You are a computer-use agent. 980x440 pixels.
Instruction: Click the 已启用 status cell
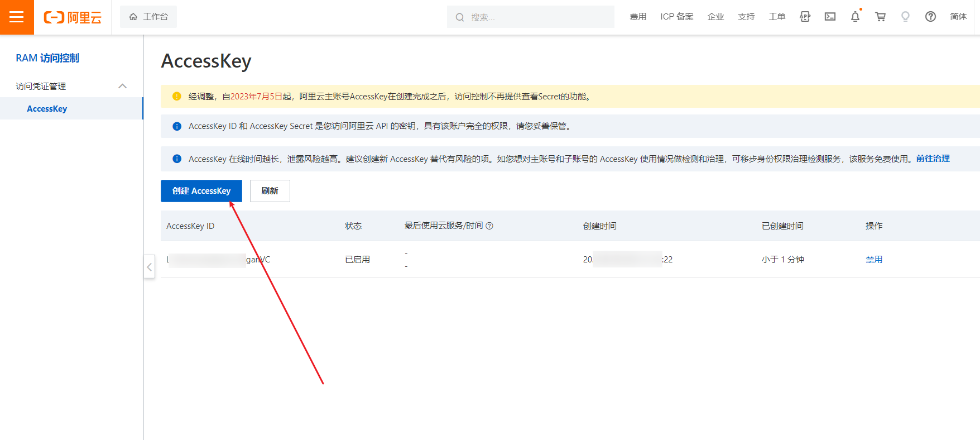(x=357, y=260)
